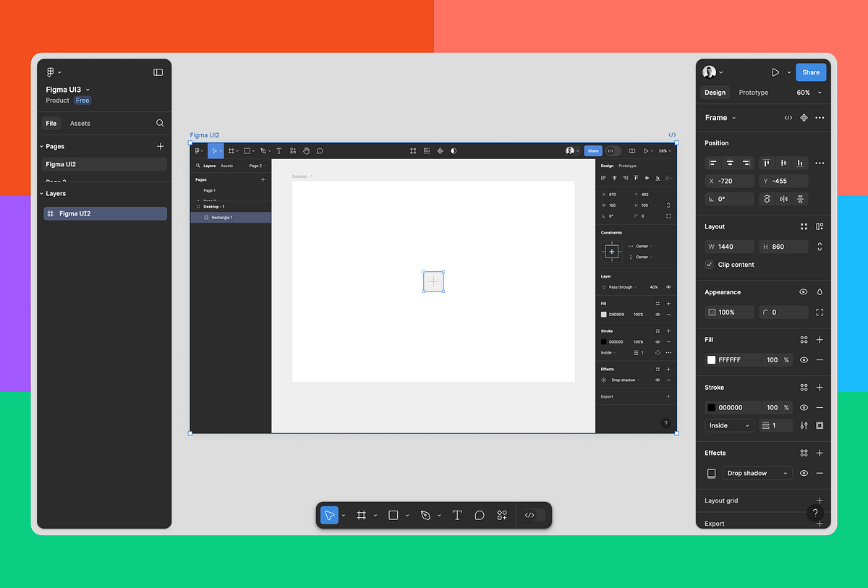Image resolution: width=868 pixels, height=588 pixels.
Task: Hide the 000000 stroke with its eye icon
Action: click(x=804, y=407)
